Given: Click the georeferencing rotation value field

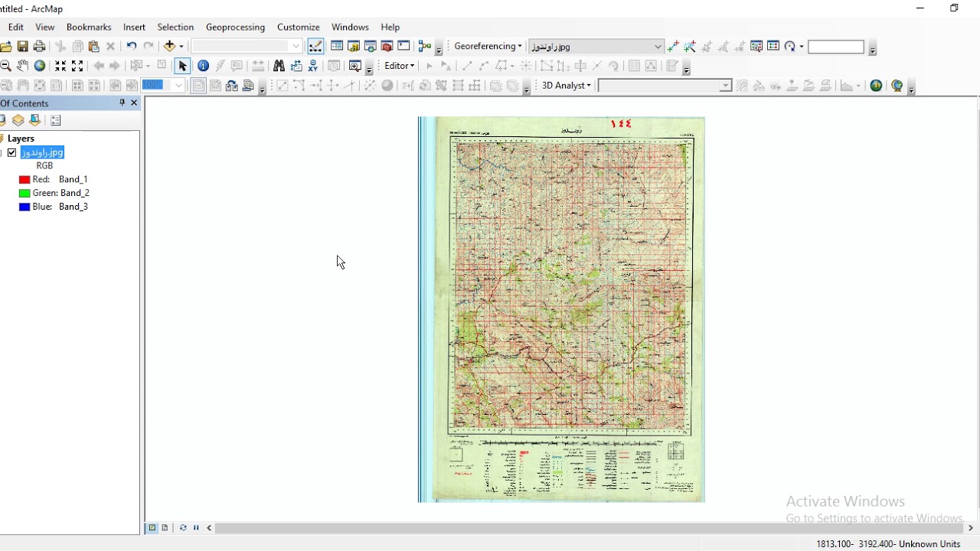Looking at the screenshot, I should coord(836,47).
